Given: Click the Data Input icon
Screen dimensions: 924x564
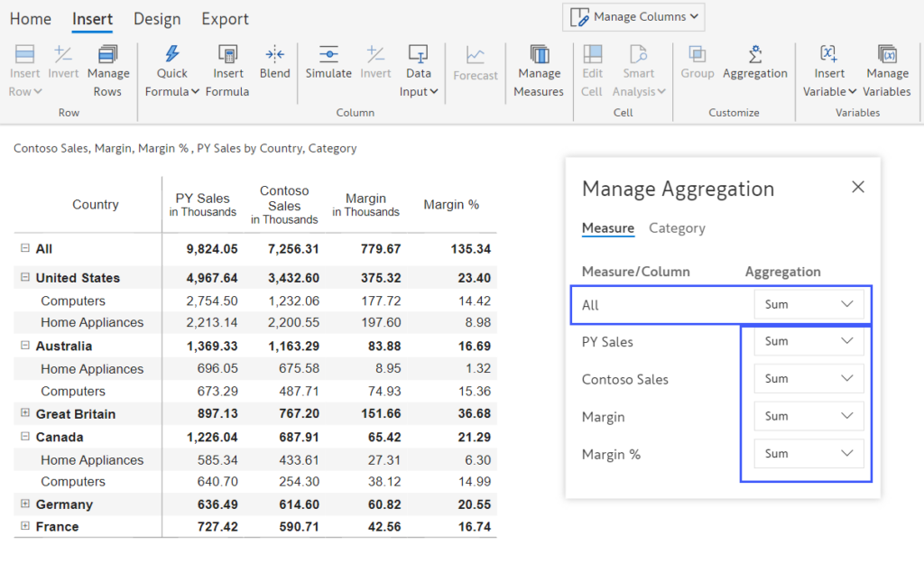Looking at the screenshot, I should point(419,54).
